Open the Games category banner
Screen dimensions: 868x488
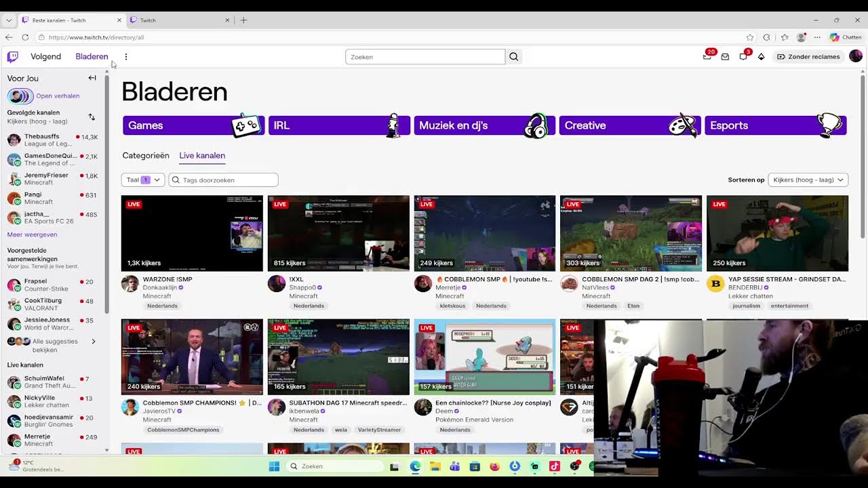[x=193, y=125]
